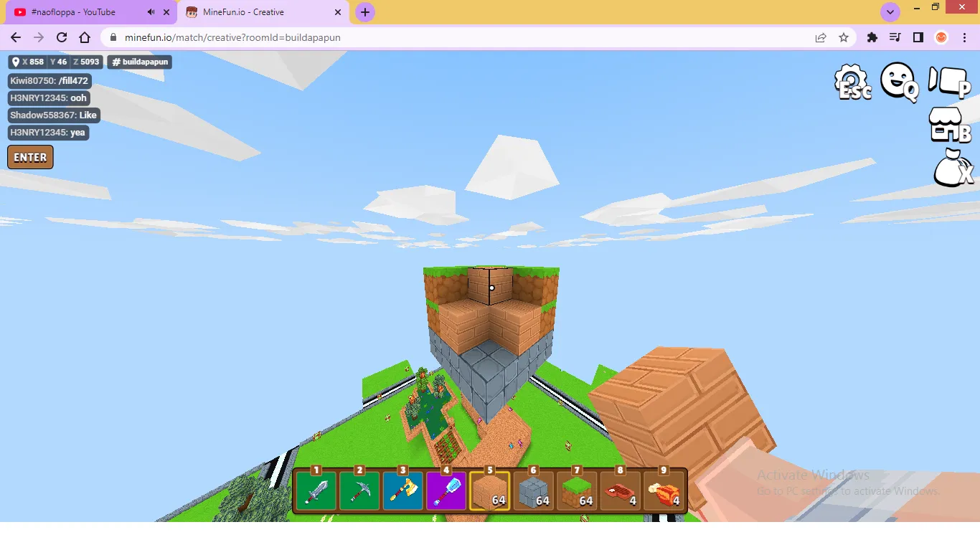Bookmark this page with the star
This screenshot has height=555, width=980.
(844, 37)
